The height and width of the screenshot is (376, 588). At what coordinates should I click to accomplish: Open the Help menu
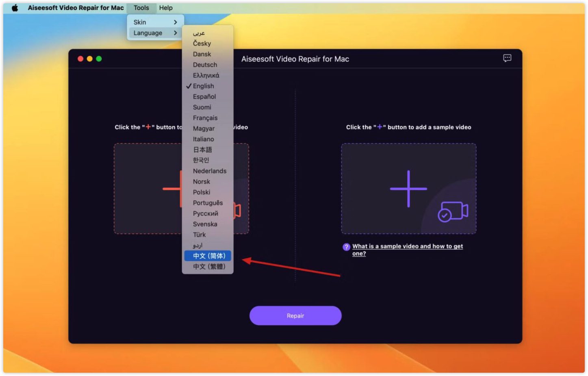(x=166, y=8)
